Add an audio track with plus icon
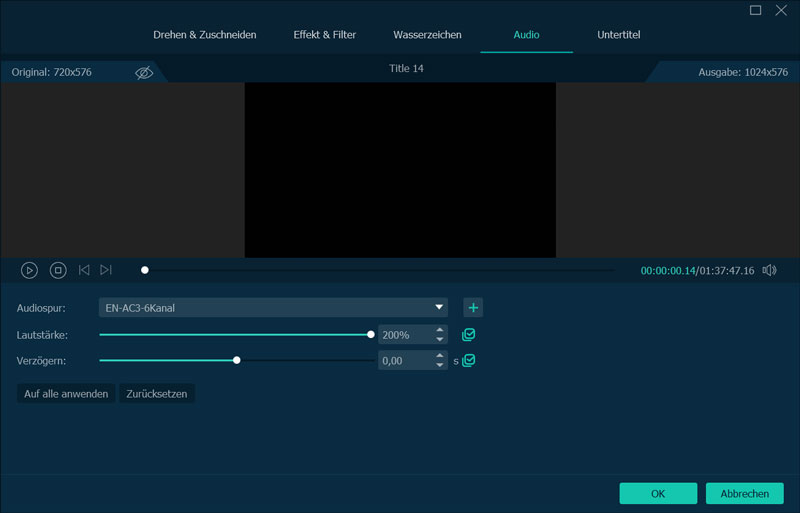This screenshot has width=800, height=513. click(473, 307)
